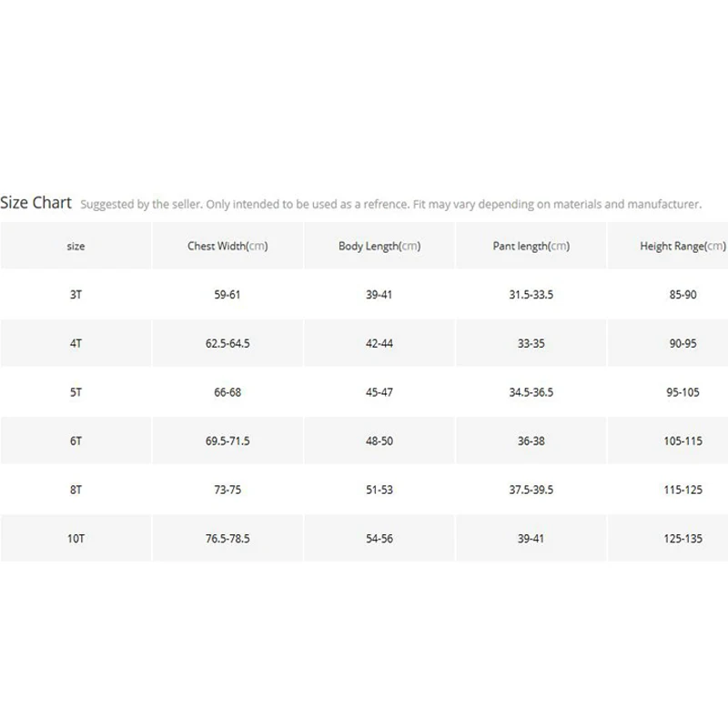Screen dimensions: 728x728
Task: Click the Height Range(cm) column header
Action: click(x=682, y=246)
